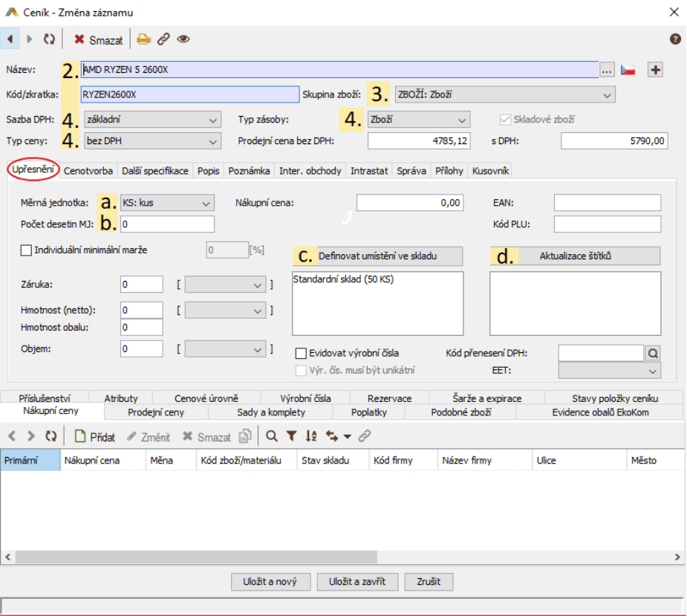
Task: Open Objem unit dropdown
Action: (225, 349)
